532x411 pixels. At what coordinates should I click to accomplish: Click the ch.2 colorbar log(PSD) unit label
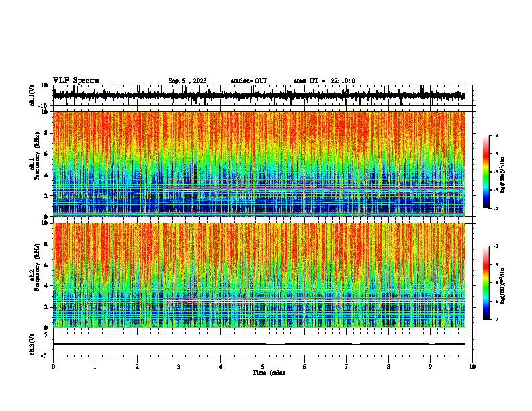pyautogui.click(x=503, y=285)
